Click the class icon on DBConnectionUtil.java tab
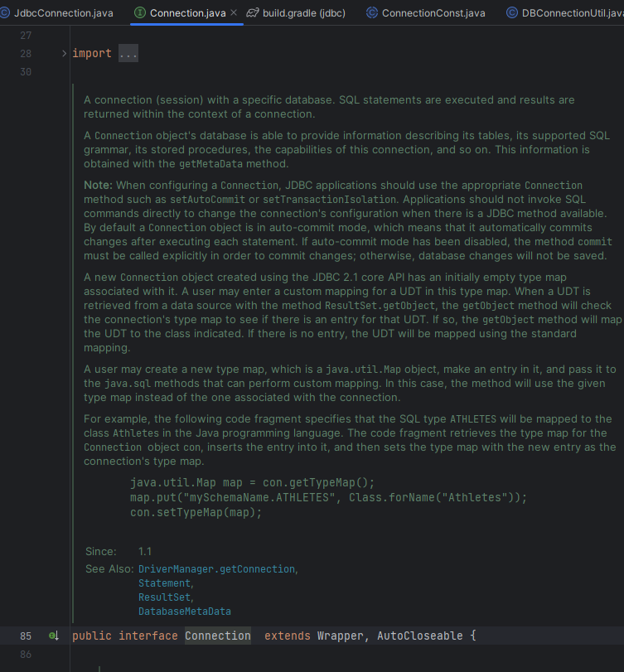624x672 pixels. 512,13
